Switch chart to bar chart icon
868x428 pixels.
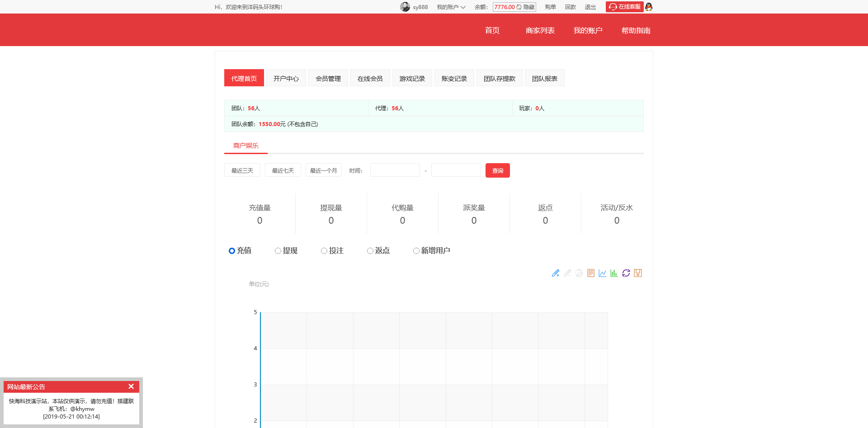coord(614,273)
